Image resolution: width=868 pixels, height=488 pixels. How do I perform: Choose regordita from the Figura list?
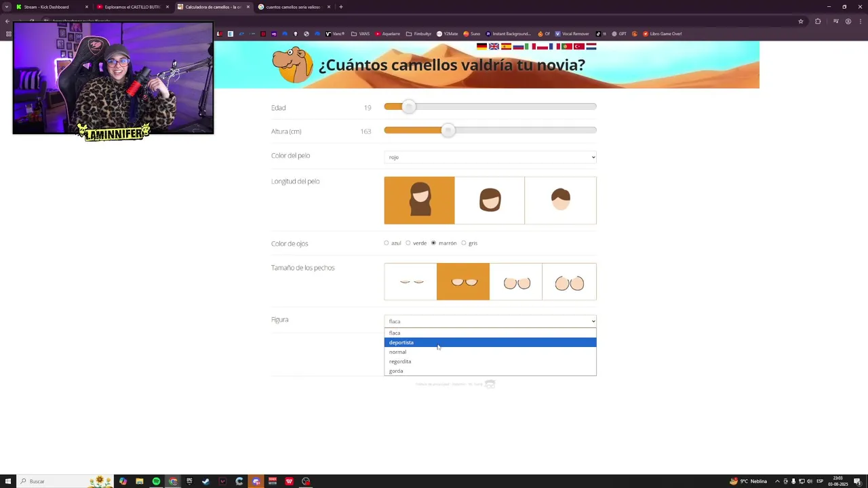pyautogui.click(x=490, y=361)
